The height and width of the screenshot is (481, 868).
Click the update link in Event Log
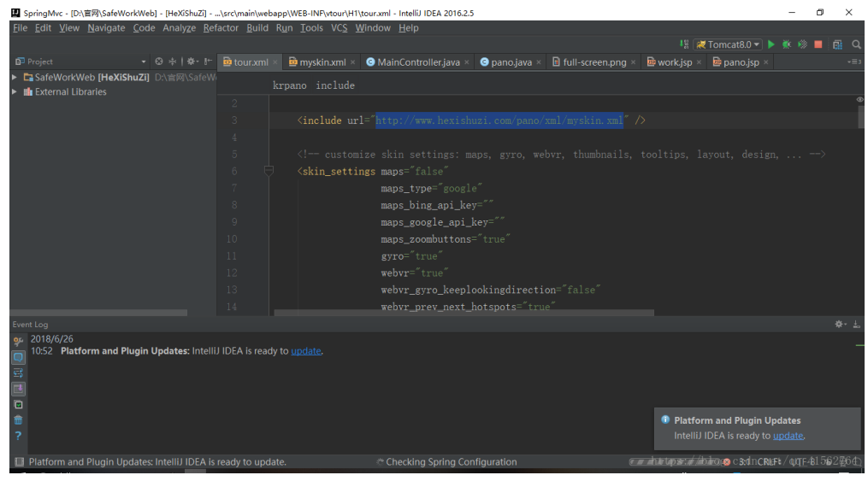pos(305,351)
